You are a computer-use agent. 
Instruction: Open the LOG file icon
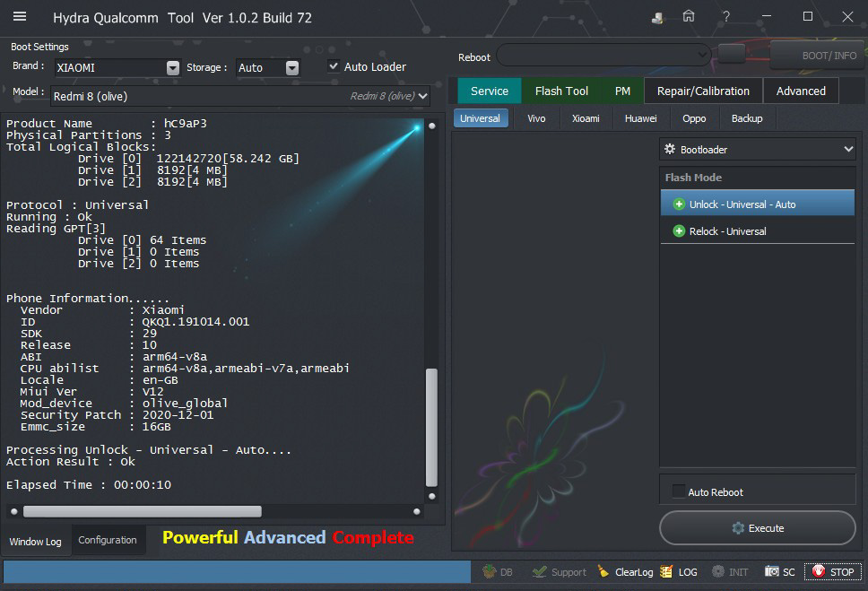click(666, 571)
